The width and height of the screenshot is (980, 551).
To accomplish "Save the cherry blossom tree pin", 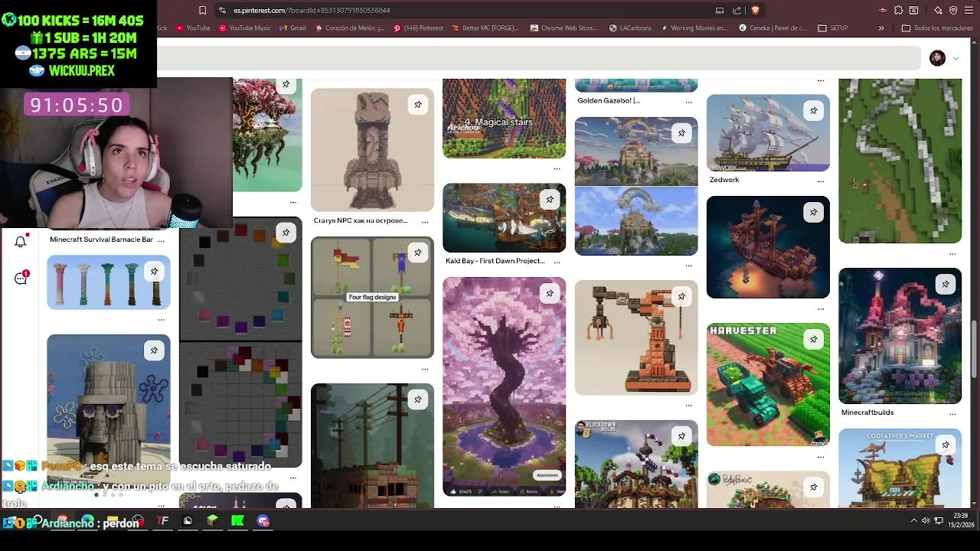I will point(550,293).
